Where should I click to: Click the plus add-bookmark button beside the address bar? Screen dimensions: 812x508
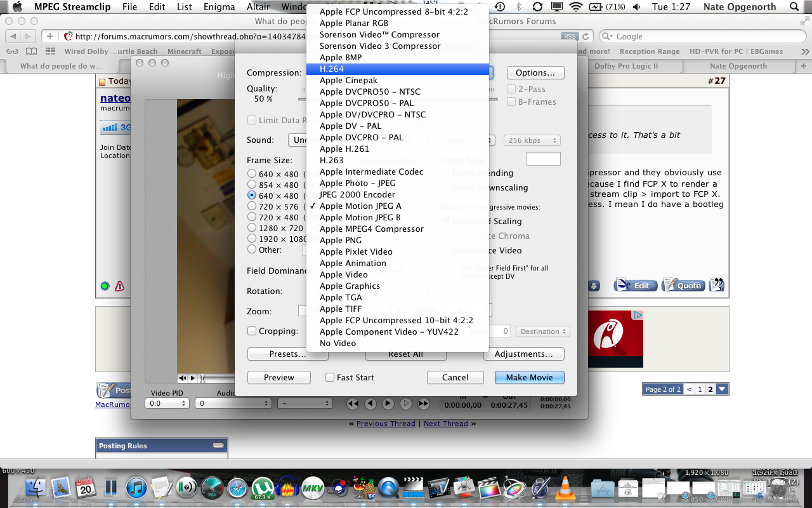click(x=50, y=36)
